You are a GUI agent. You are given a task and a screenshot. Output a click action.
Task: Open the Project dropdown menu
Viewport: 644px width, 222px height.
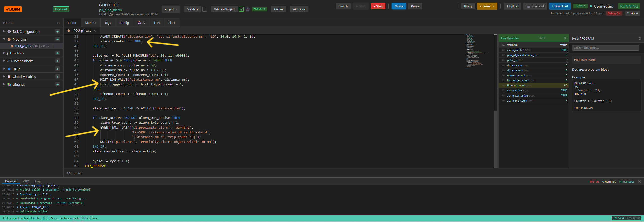[x=171, y=9]
